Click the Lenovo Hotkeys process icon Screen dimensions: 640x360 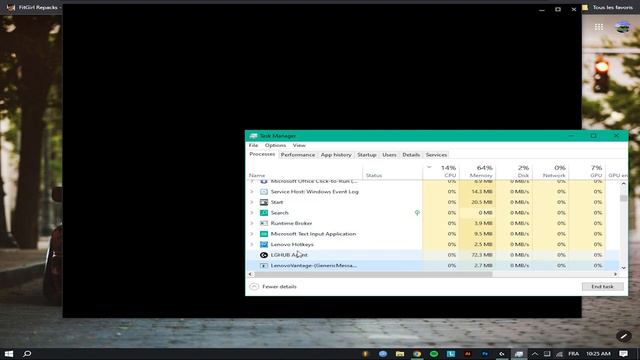[264, 244]
